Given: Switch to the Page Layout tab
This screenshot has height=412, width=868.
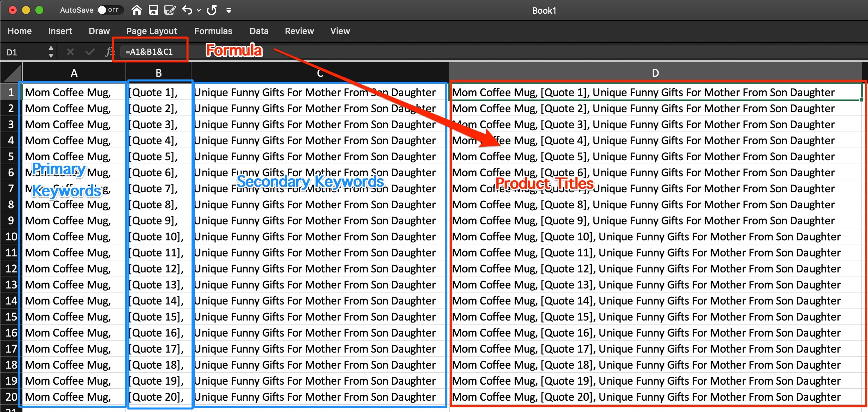Looking at the screenshot, I should [151, 31].
